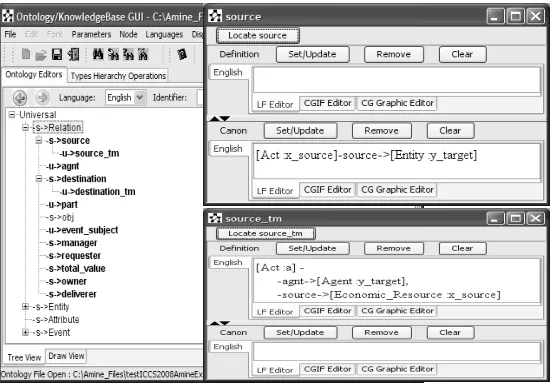Click the Back arrow navigation icon
The image size is (550, 384).
pos(20,97)
